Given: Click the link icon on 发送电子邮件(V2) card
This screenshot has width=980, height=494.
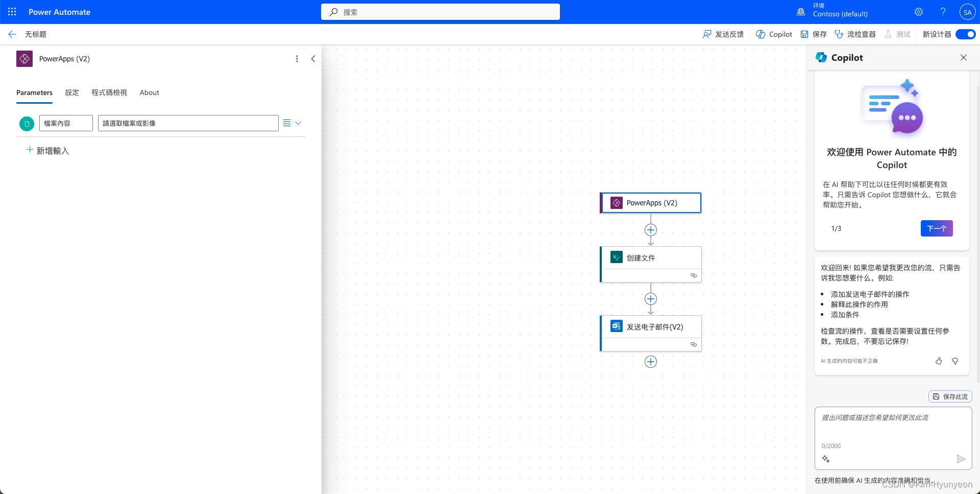Looking at the screenshot, I should click(x=694, y=344).
